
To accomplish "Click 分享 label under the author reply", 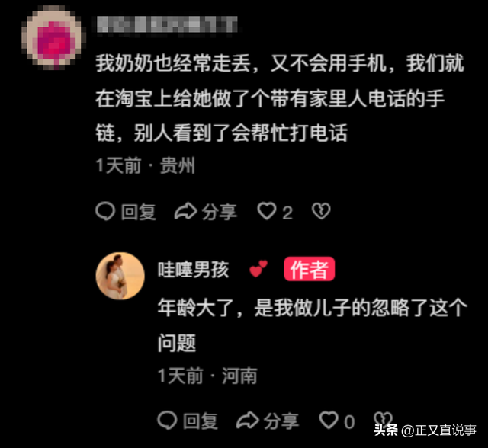I will (x=281, y=421).
